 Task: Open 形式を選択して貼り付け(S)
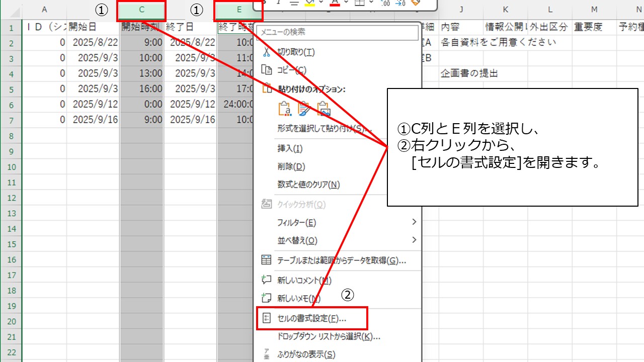coord(337,128)
